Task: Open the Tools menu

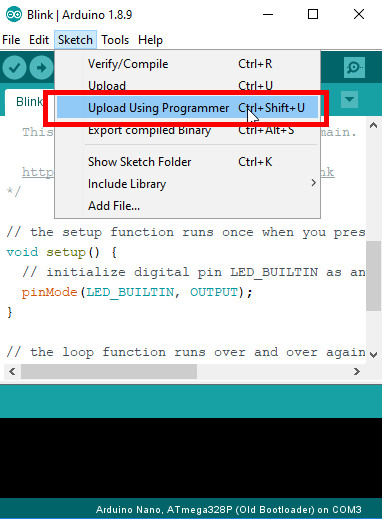Action: pyautogui.click(x=115, y=40)
